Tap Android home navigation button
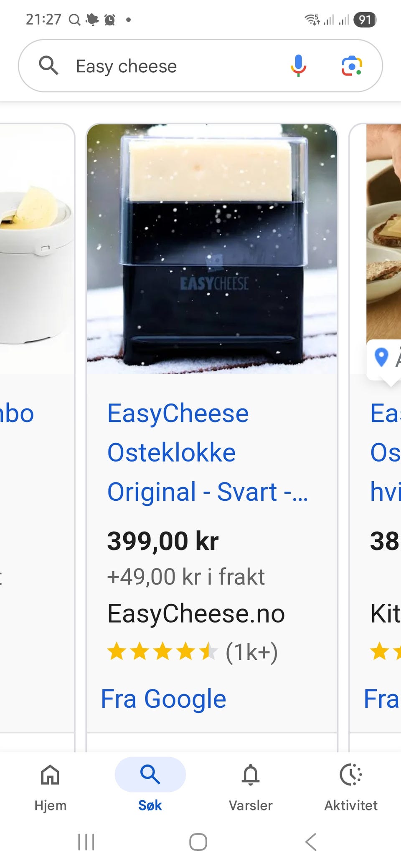 [198, 842]
